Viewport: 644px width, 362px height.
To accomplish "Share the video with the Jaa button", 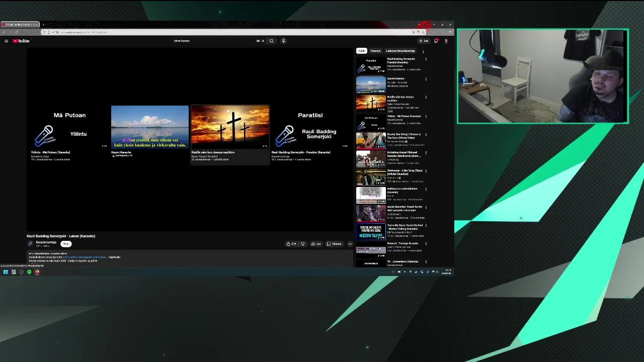I will [x=315, y=244].
